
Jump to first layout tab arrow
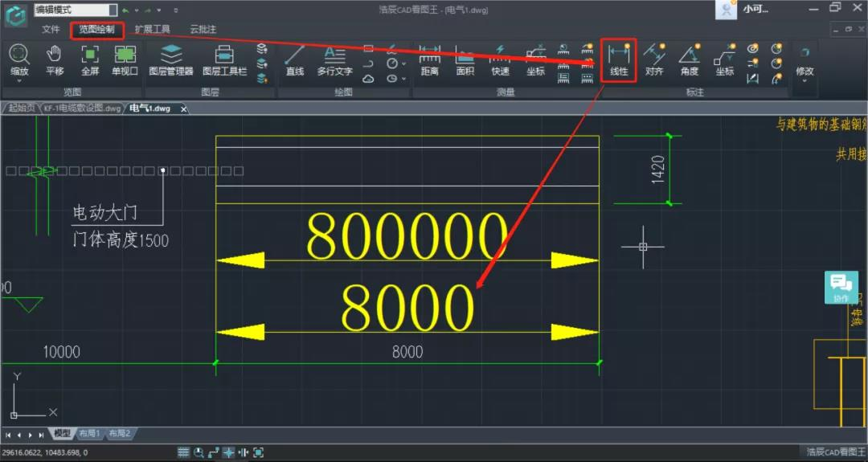[8, 435]
